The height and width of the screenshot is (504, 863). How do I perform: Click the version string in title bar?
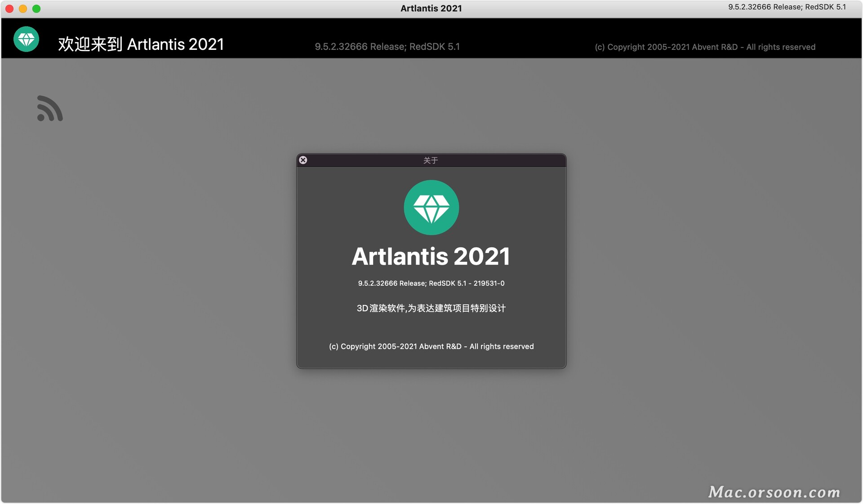(787, 7)
